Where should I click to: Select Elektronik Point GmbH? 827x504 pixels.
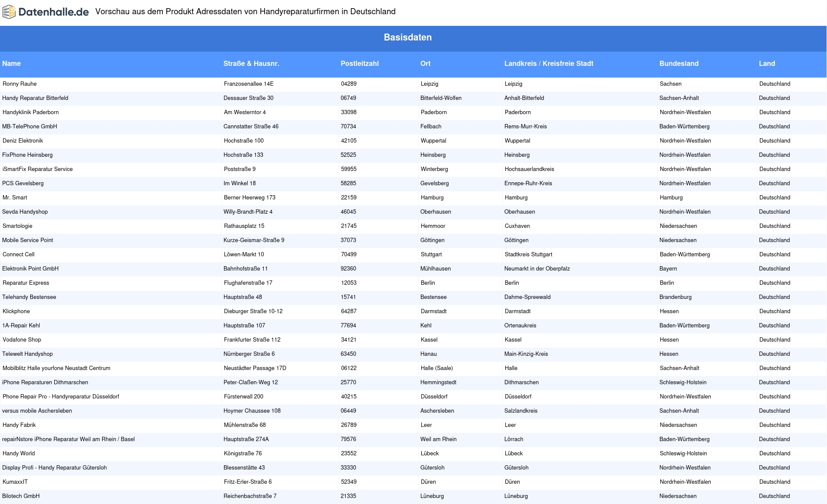click(x=31, y=269)
